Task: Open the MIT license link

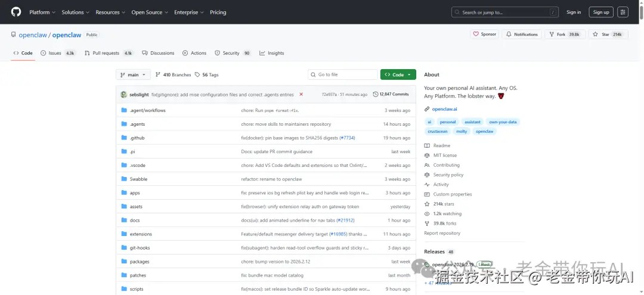Action: (x=445, y=156)
